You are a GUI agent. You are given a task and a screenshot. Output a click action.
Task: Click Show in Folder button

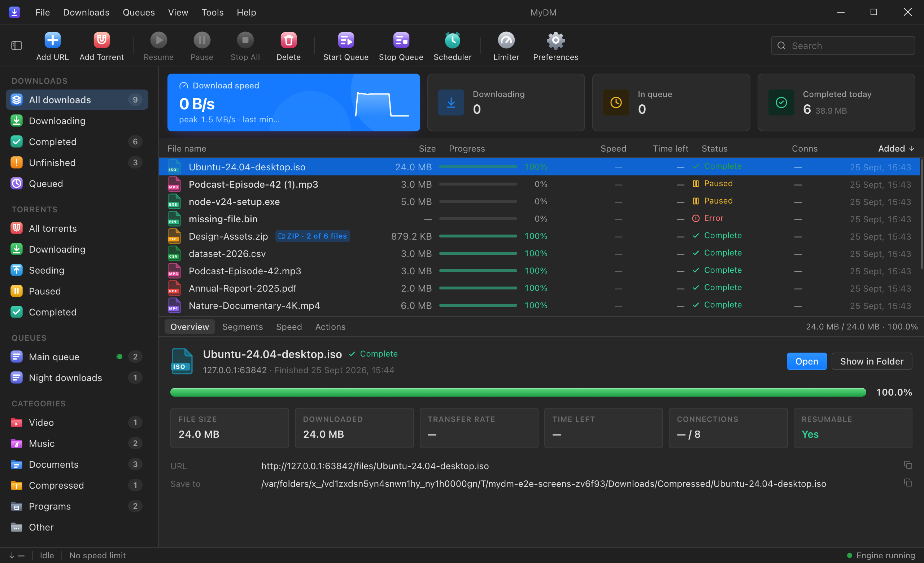click(872, 361)
